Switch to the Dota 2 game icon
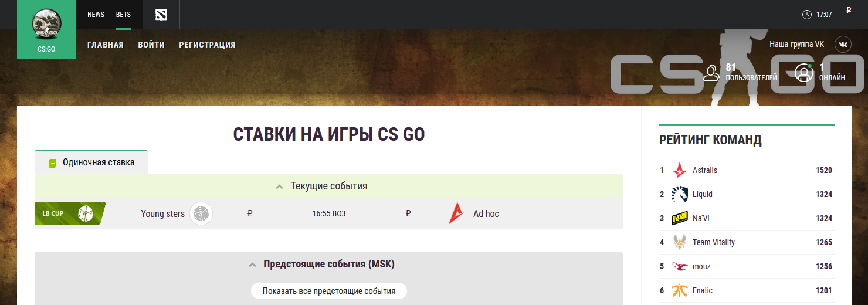Viewport: 868px width, 305px height. [161, 15]
